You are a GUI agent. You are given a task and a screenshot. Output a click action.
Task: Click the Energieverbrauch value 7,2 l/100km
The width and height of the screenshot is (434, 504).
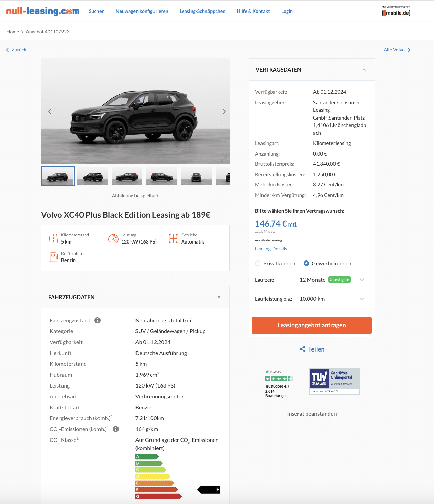coord(150,418)
